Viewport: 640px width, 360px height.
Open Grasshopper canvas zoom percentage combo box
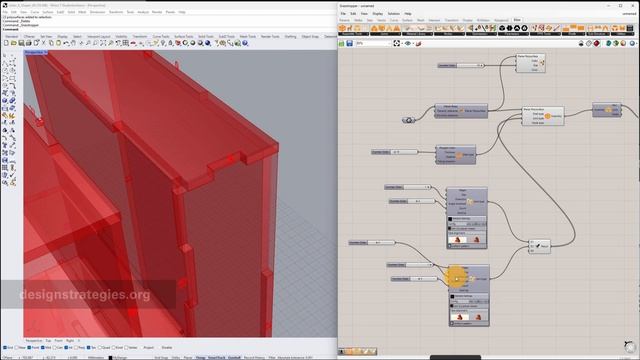[373, 43]
